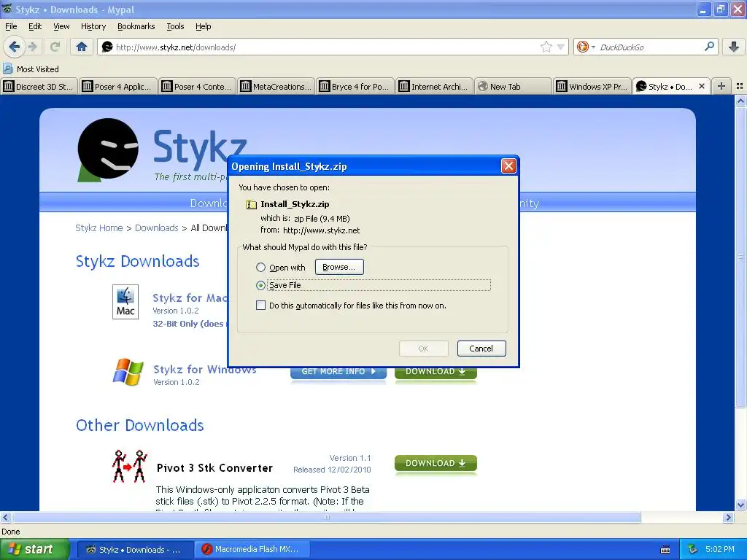Click the Downloads breadcrumb link
The image size is (747, 560).
[x=157, y=228]
